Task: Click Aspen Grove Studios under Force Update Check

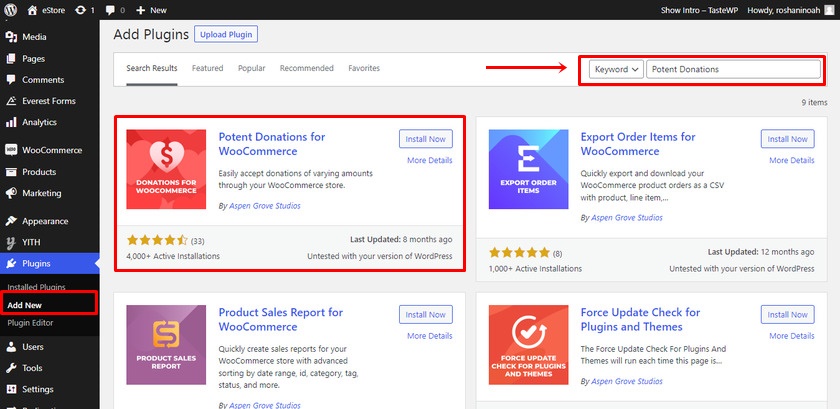Action: point(627,382)
